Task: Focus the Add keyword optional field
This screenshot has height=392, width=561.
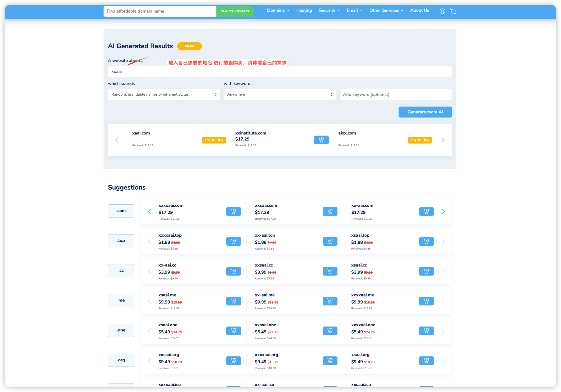Action: tap(395, 95)
